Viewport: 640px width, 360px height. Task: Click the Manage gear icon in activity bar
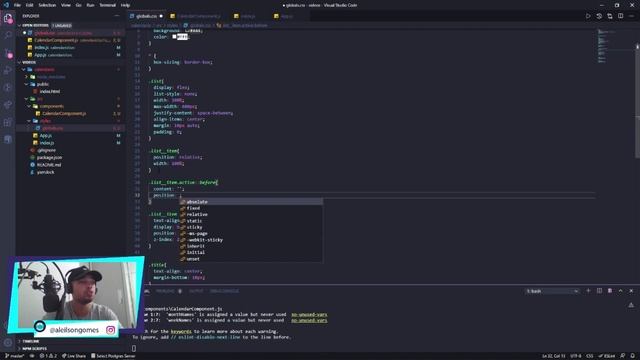pos(8,342)
